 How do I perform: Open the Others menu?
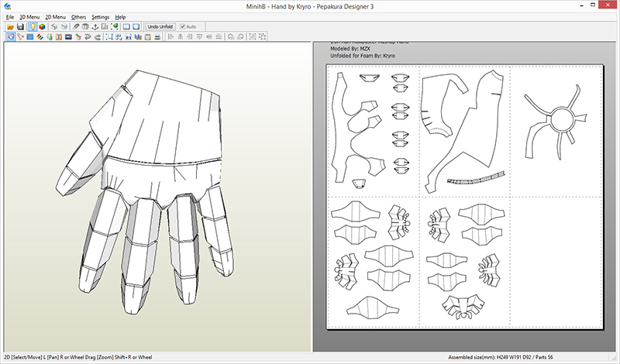(79, 17)
